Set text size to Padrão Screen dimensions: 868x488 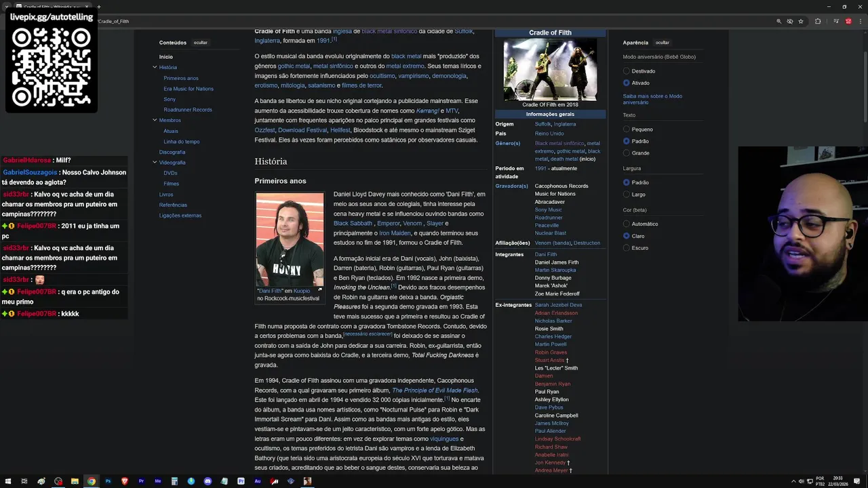click(x=627, y=141)
